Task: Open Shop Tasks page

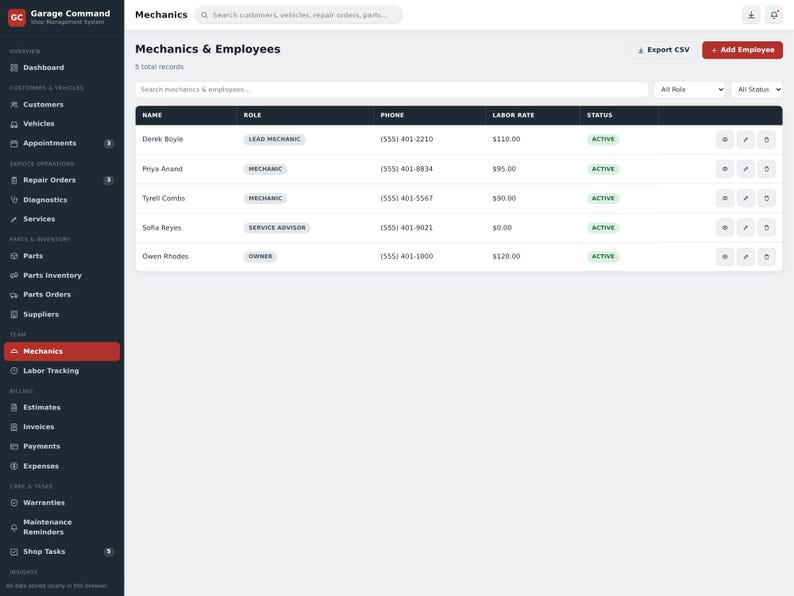Action: 62,552
